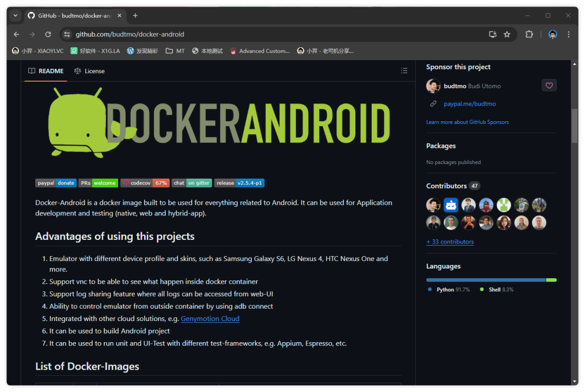The width and height of the screenshot is (585, 392).
Task: Click the Python segment of languages bar
Action: click(485, 280)
